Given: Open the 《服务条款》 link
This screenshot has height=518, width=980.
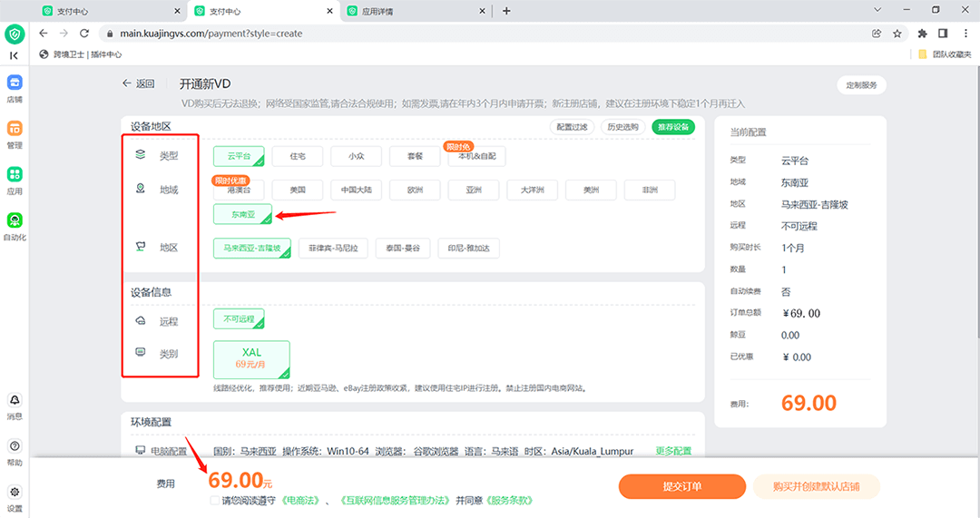Looking at the screenshot, I should 509,500.
